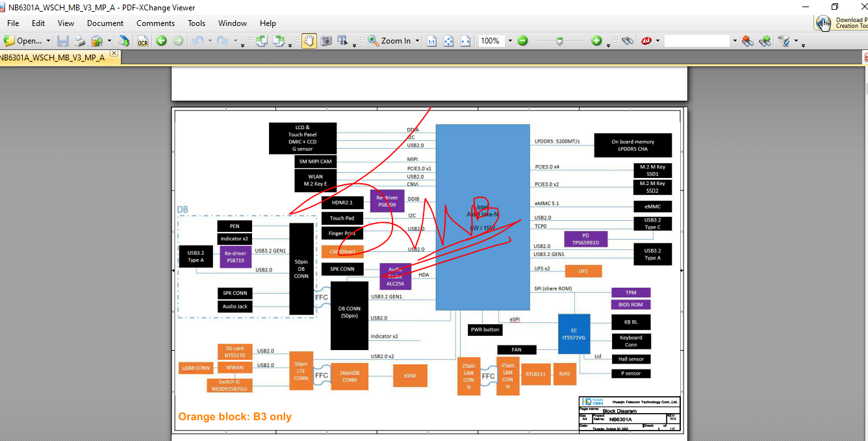Click the 'PWR button' block

[x=485, y=329]
